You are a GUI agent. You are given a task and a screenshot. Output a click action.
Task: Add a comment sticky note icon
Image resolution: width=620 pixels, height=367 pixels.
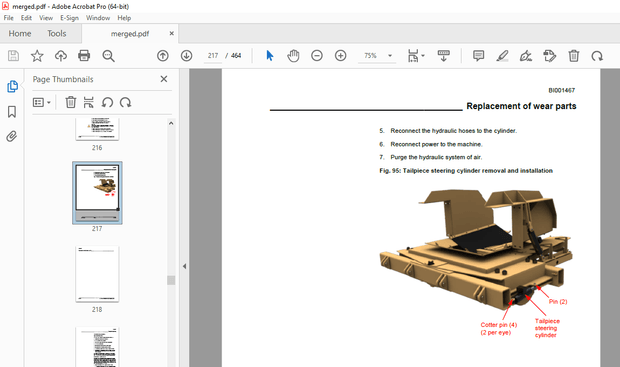coord(478,56)
